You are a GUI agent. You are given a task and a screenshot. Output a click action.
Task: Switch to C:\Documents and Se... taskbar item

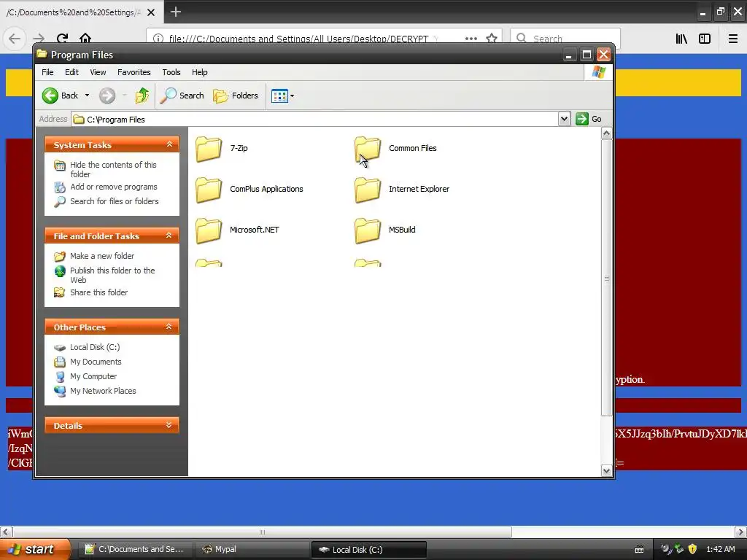coord(135,549)
